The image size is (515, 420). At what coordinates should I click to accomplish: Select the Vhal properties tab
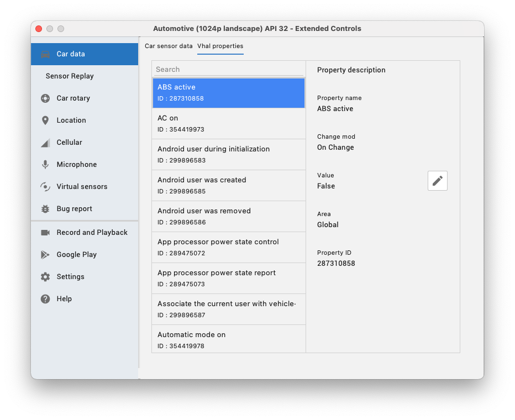click(220, 46)
